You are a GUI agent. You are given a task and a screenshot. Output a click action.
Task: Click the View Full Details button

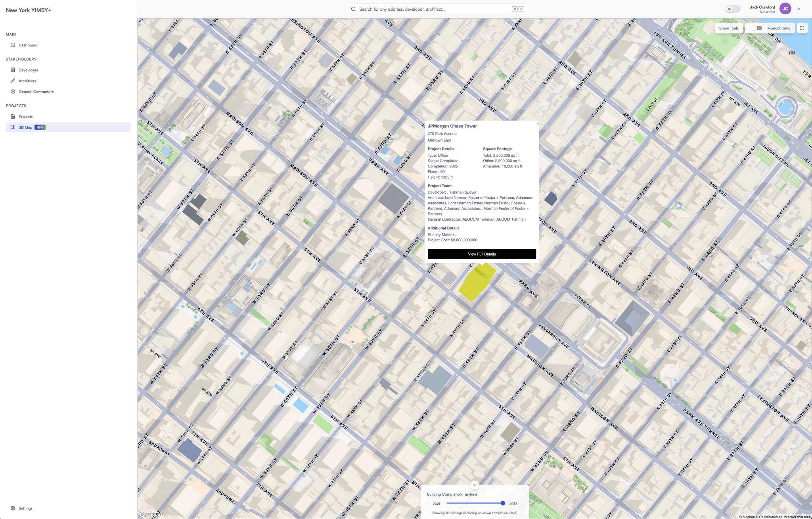482,254
